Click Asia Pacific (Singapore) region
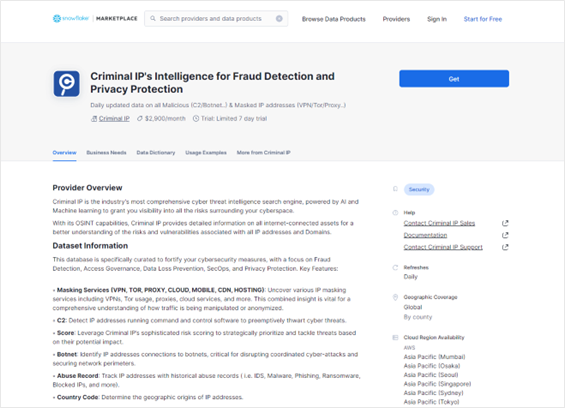The height and width of the screenshot is (408, 565). click(437, 384)
